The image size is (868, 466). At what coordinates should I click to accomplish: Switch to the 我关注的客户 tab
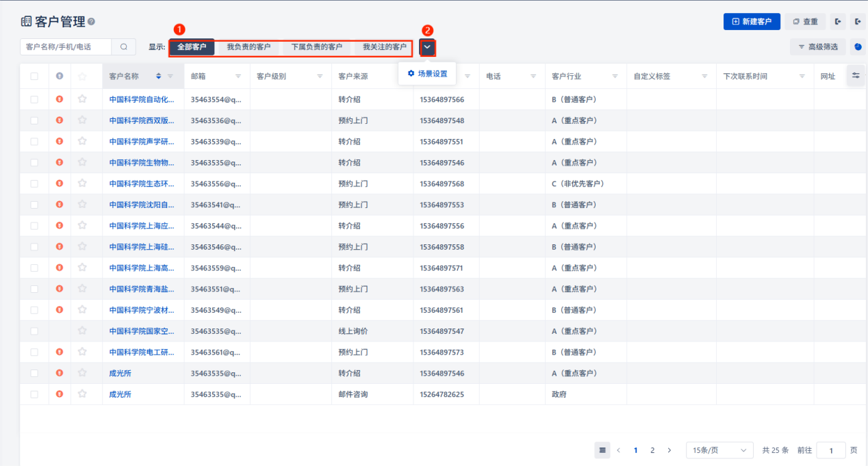click(385, 47)
